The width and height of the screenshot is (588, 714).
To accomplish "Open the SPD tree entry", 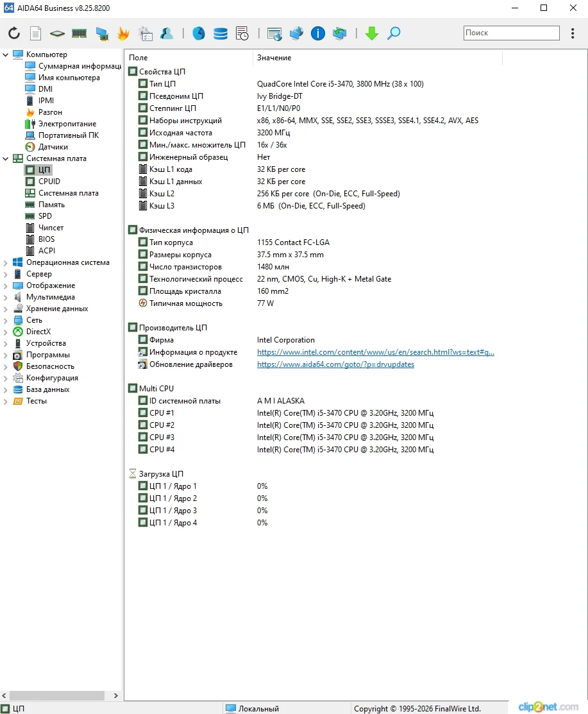I will click(x=39, y=216).
